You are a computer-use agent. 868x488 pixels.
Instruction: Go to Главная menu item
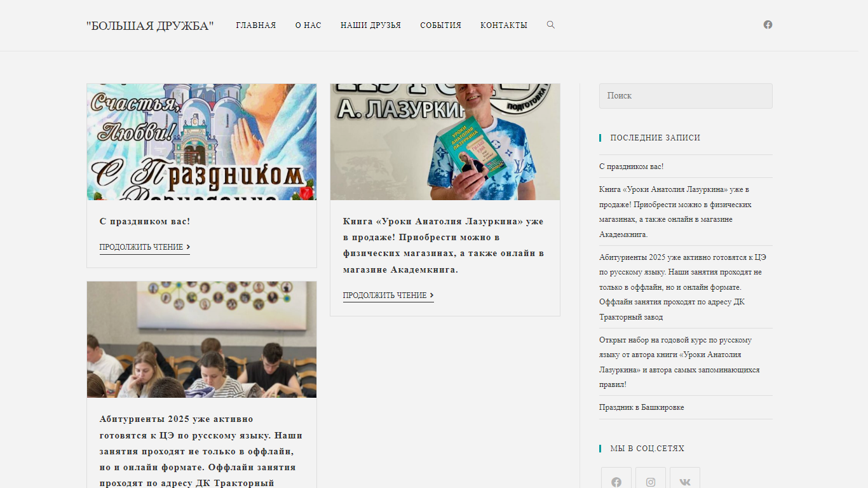(x=256, y=25)
